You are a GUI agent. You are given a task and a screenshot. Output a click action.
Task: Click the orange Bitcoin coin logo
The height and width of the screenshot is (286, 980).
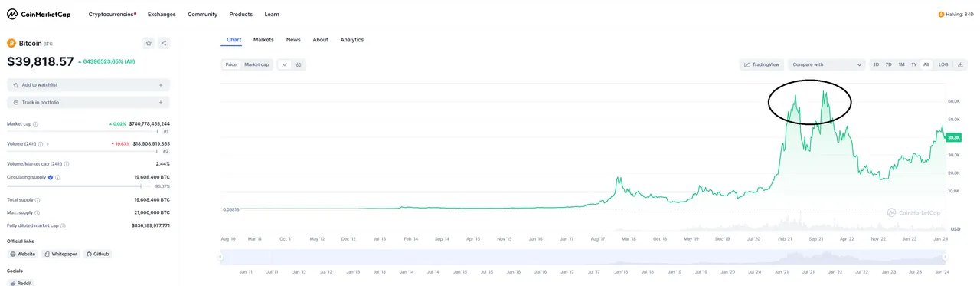11,44
